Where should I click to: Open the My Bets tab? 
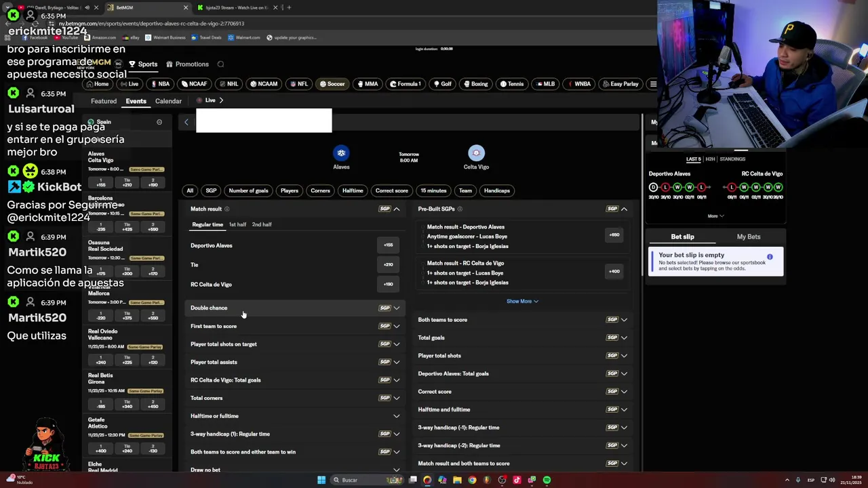pyautogui.click(x=749, y=237)
